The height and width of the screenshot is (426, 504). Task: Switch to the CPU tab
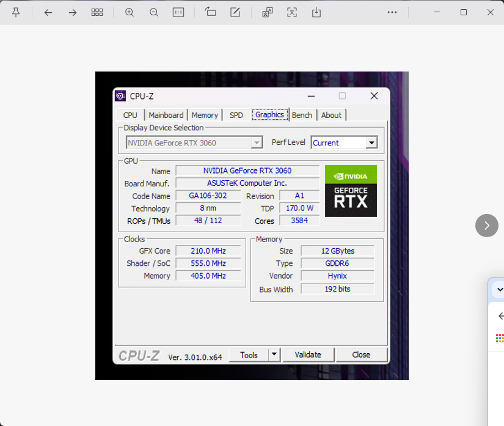[x=130, y=115]
